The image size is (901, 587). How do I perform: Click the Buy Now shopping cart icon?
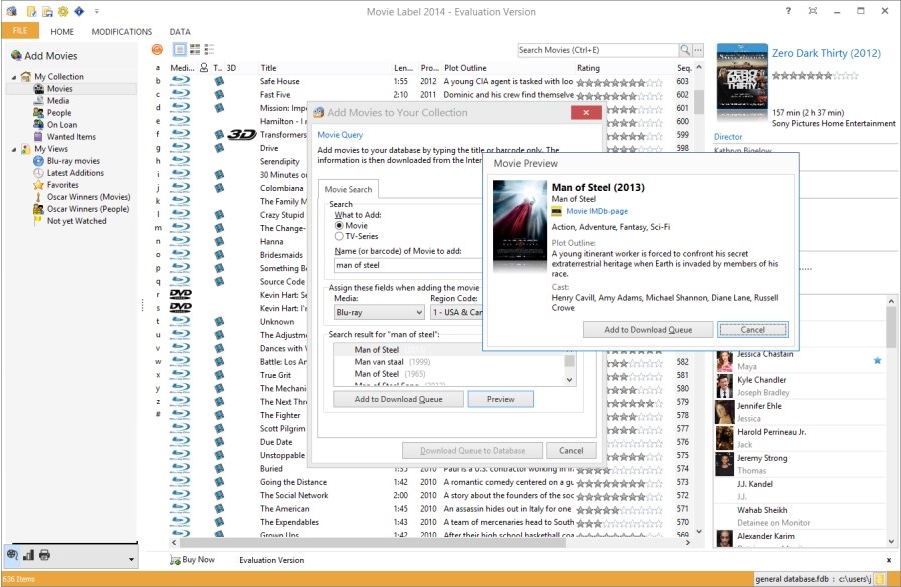[175, 560]
